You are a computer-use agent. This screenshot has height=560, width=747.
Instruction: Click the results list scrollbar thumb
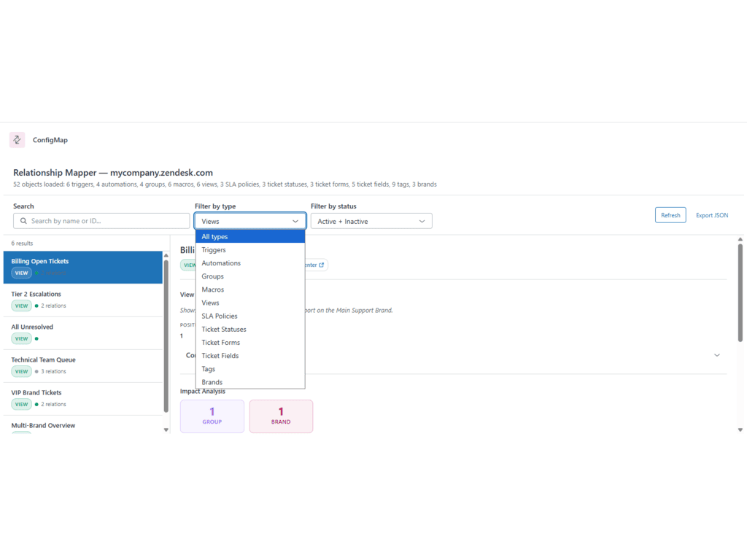tap(166, 335)
